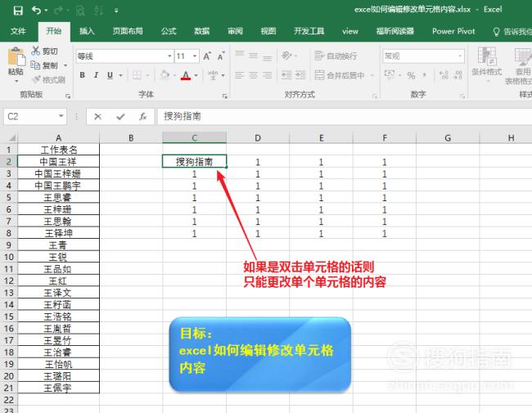Open the font color dropdown arrow
The height and width of the screenshot is (413, 532).
[196, 75]
